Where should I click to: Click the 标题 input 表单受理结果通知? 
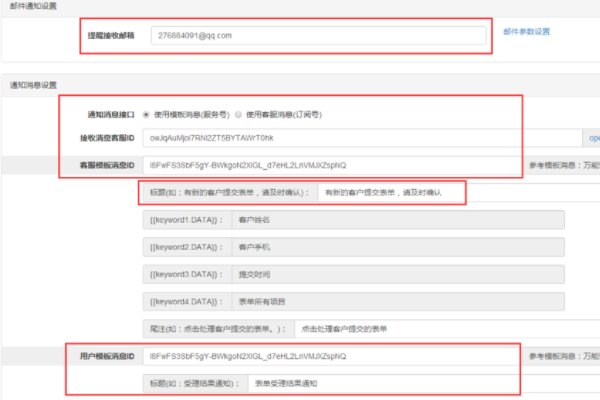(x=424, y=384)
